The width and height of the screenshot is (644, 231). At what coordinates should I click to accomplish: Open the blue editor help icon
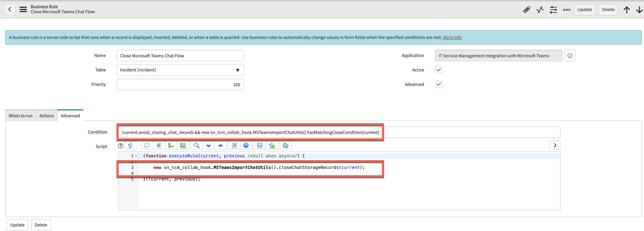pos(246,145)
